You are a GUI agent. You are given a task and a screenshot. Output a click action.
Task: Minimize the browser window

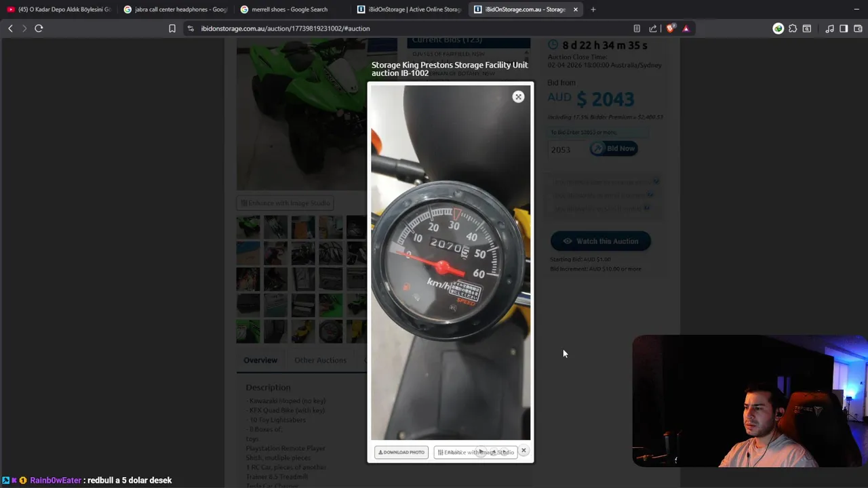click(x=856, y=9)
